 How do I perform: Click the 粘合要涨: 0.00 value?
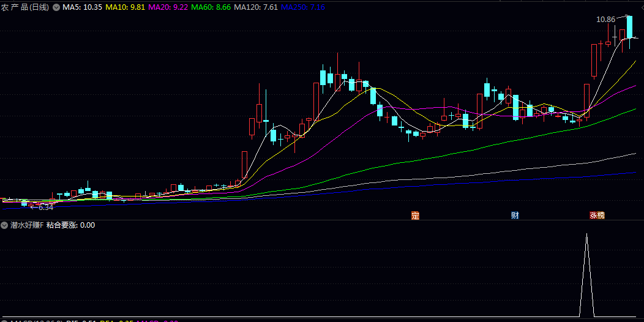click(70, 225)
